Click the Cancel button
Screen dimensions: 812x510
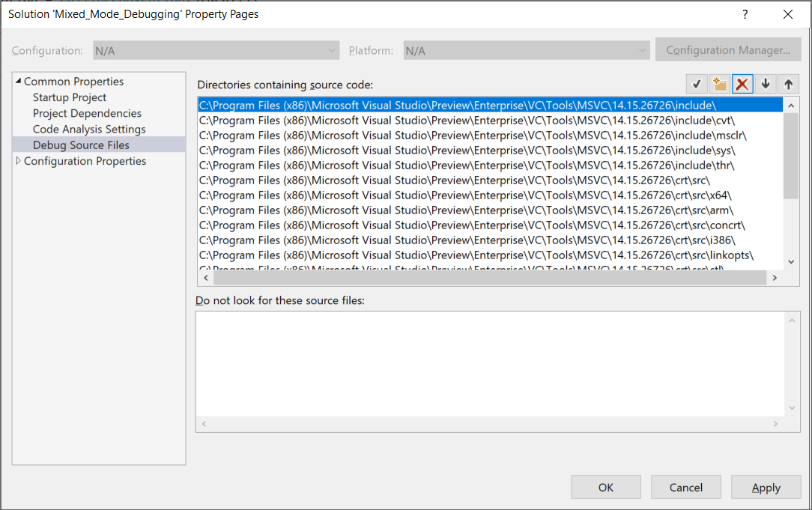[685, 486]
